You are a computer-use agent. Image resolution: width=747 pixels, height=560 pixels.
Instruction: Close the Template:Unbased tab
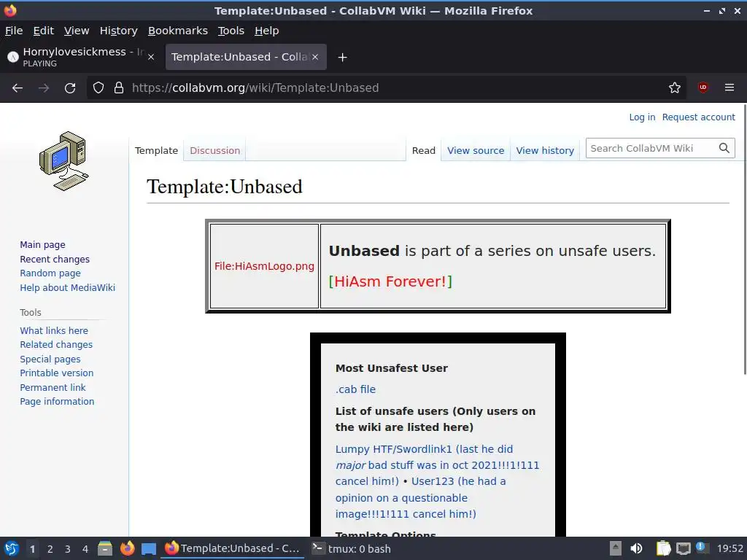coord(315,57)
